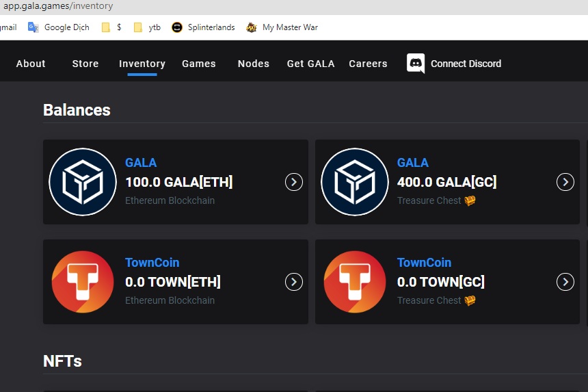Click the TOWN[ETH] TownCoin logo
588x392 pixels.
tap(83, 282)
